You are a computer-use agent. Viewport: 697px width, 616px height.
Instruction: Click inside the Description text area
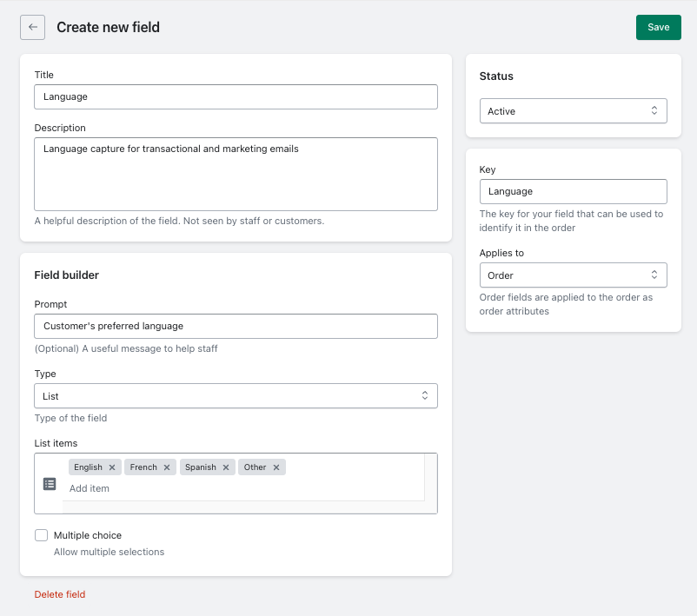(x=236, y=174)
